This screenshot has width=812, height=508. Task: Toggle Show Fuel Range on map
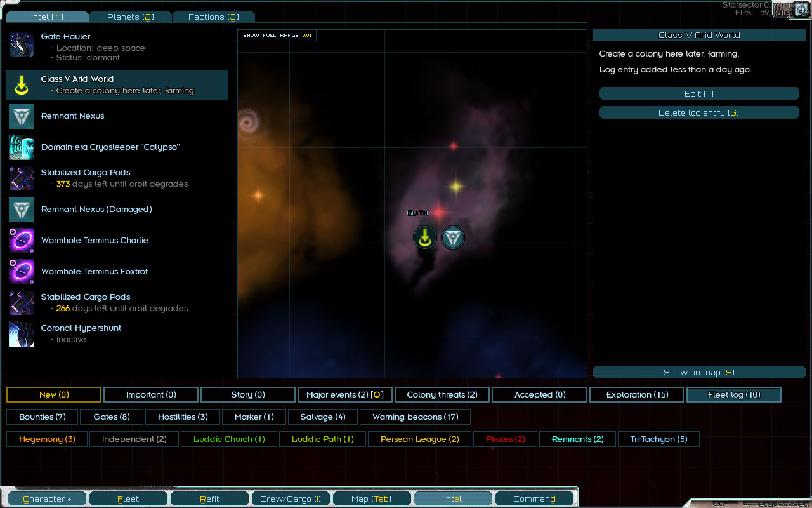point(277,36)
